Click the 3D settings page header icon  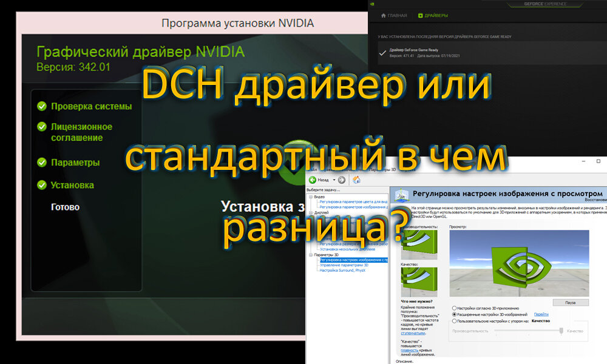point(401,195)
